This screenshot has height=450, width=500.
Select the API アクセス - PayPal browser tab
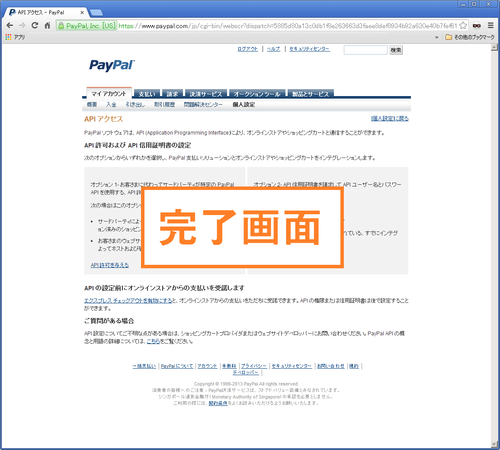pyautogui.click(x=46, y=13)
